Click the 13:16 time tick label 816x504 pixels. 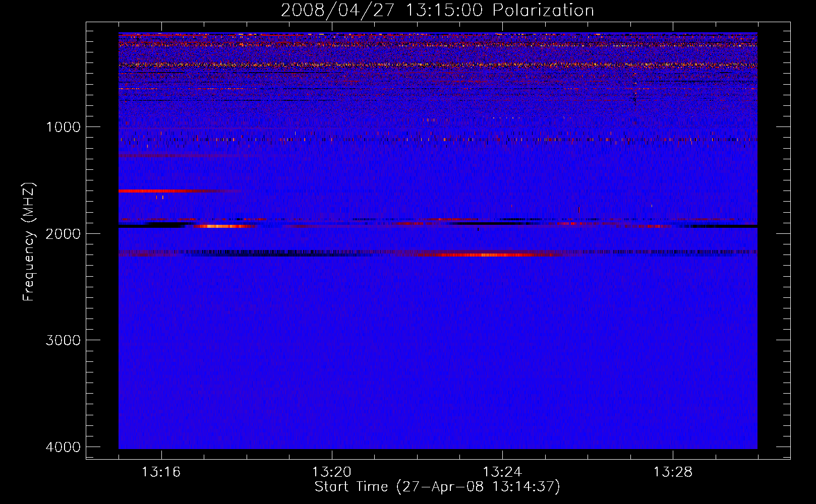pos(161,472)
